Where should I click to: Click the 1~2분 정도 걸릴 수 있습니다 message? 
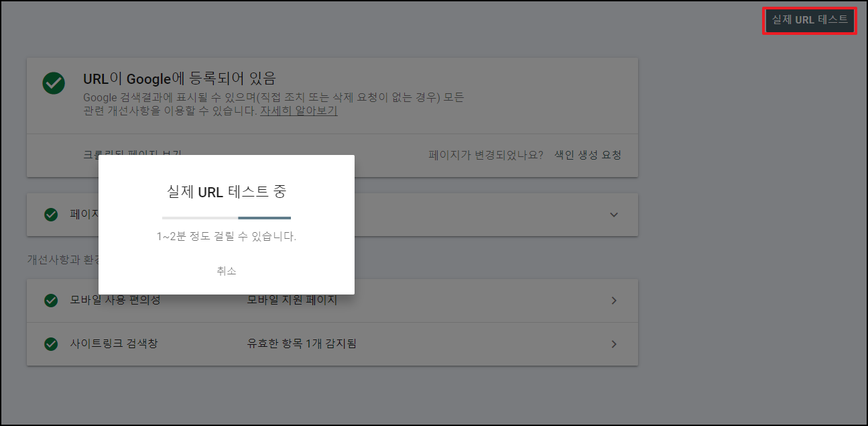coord(227,236)
